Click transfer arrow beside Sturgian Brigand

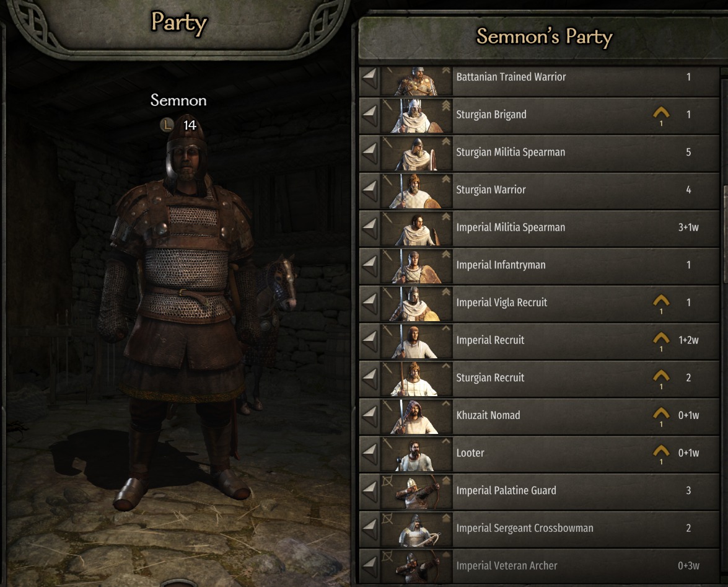click(370, 115)
